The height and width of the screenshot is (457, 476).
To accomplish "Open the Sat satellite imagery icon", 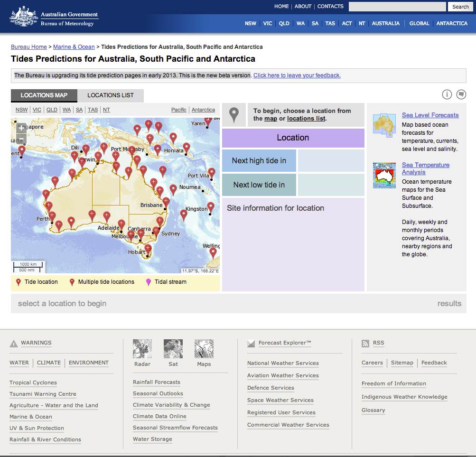I will (x=173, y=349).
